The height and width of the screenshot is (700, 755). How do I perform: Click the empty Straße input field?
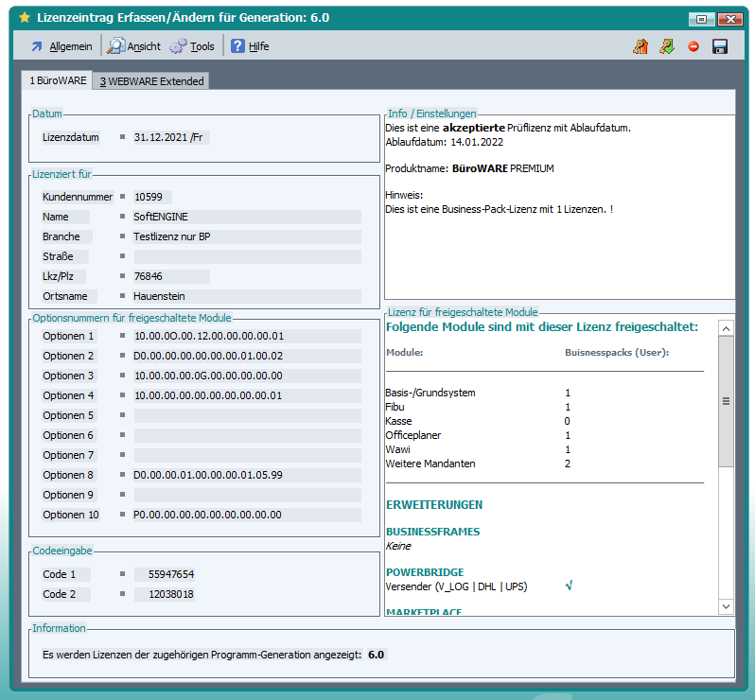pos(246,256)
